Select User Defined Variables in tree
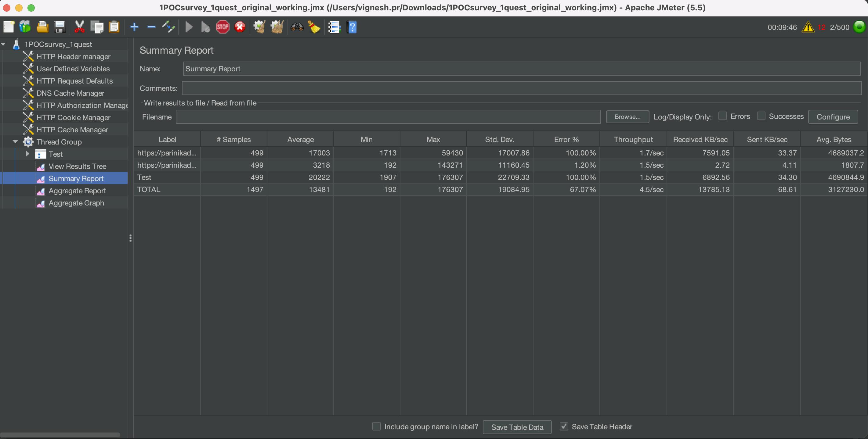Viewport: 868px width, 439px height. coord(73,69)
